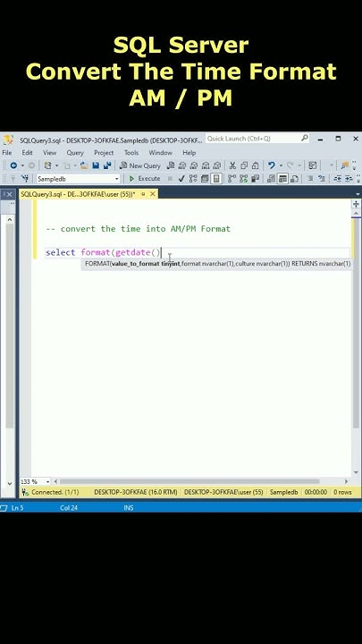This screenshot has height=644, width=362.
Task: Click the Decrease Indent icon
Action: point(337,178)
